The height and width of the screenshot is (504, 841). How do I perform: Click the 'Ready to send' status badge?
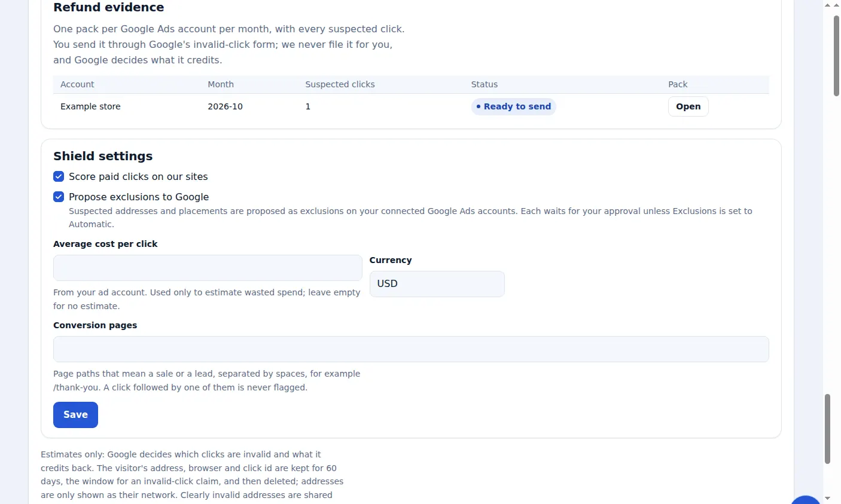click(x=514, y=106)
